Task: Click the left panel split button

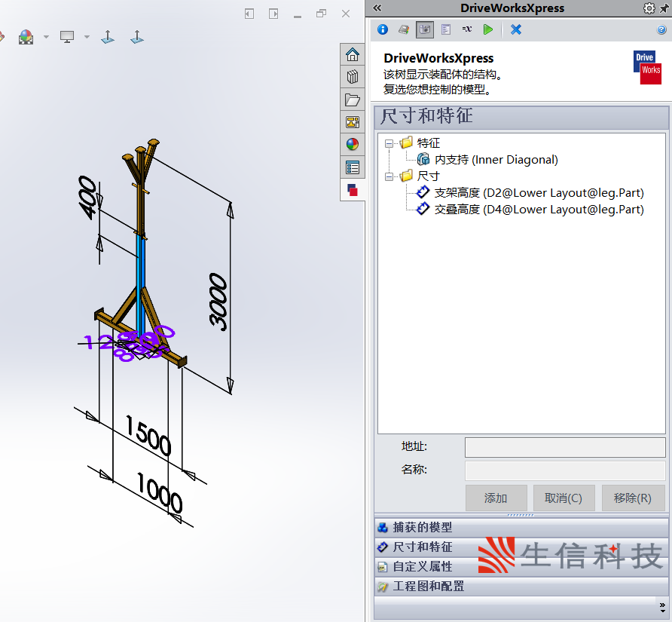Action: (249, 14)
